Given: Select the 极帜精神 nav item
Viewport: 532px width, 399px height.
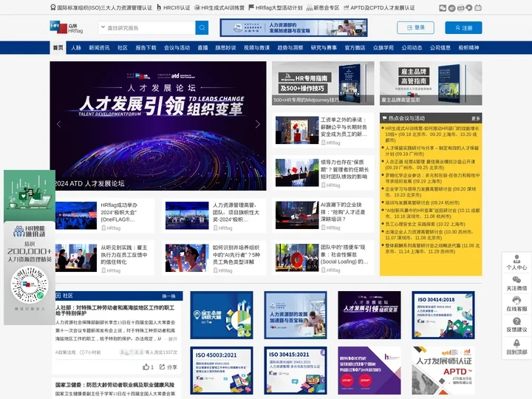Looking at the screenshot, I should [468, 48].
